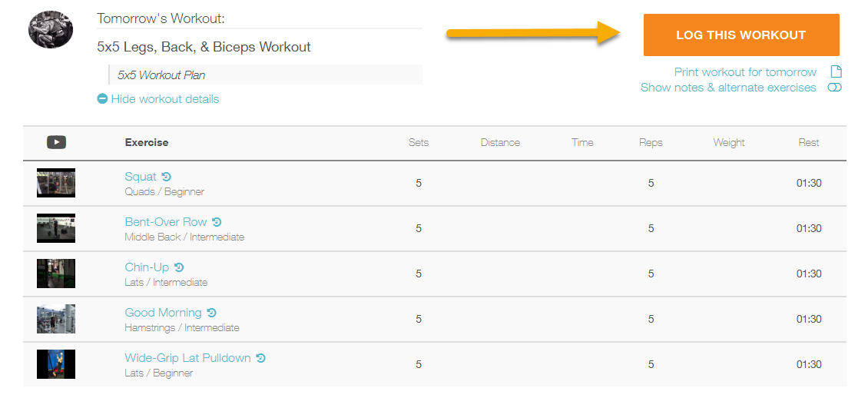
Task: Play the Good Morning video thumbnail
Action: [x=56, y=319]
